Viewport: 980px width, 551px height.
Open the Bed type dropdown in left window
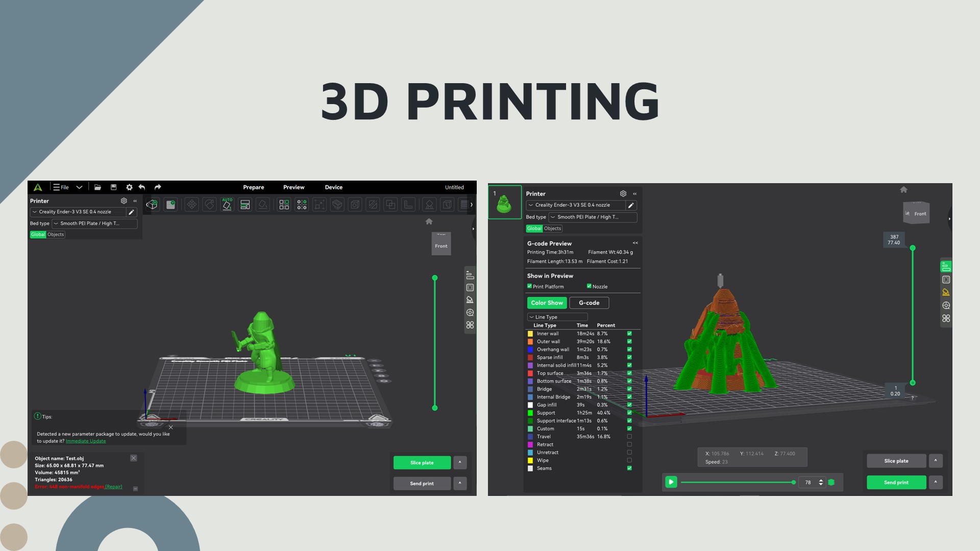94,223
